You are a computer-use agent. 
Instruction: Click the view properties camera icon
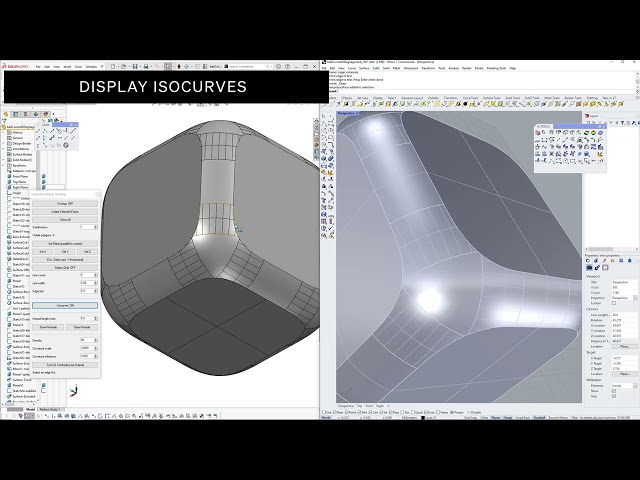pyautogui.click(x=589, y=268)
